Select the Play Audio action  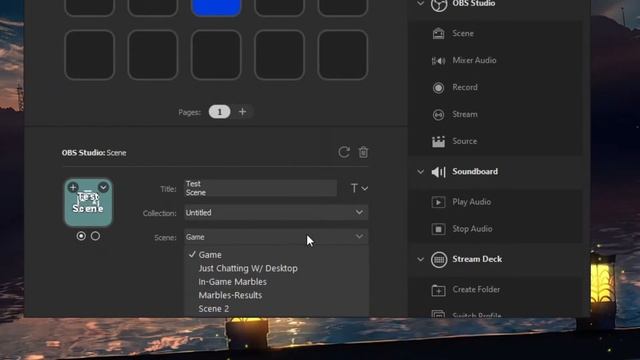pyautogui.click(x=495, y=202)
